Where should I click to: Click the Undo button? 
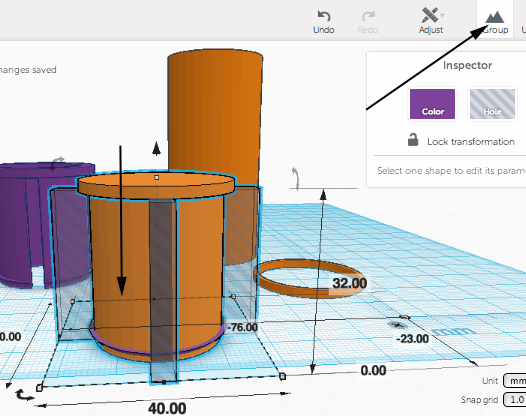pos(324,22)
